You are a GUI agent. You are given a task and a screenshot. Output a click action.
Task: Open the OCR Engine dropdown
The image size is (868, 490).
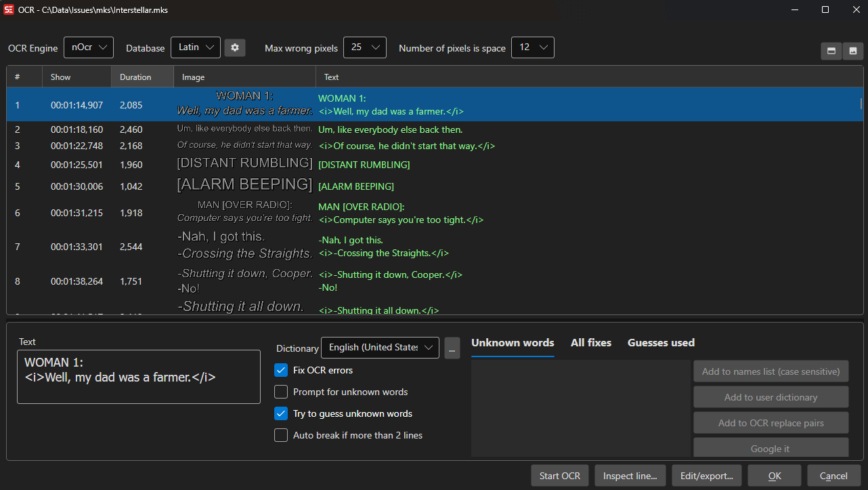click(89, 47)
